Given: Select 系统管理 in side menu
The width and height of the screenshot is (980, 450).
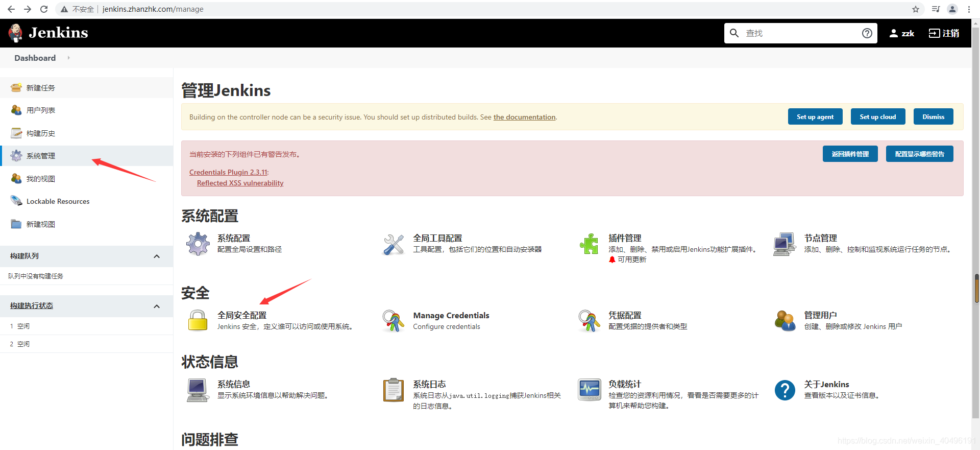Looking at the screenshot, I should (x=41, y=156).
